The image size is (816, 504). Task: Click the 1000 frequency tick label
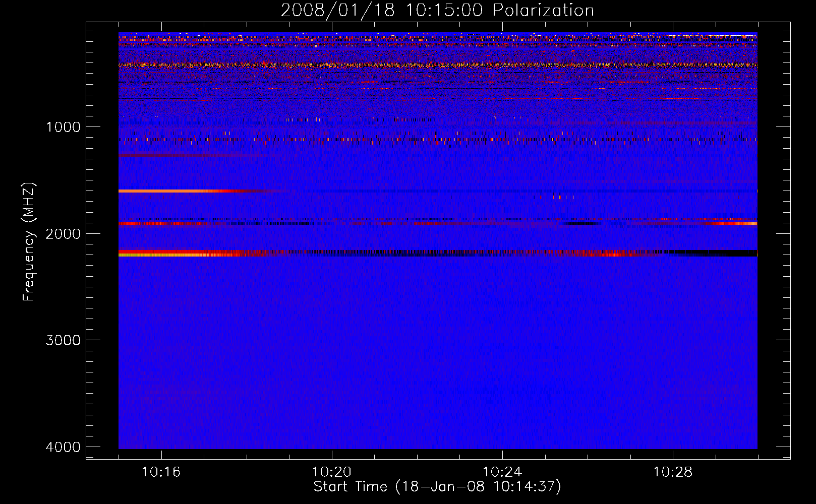point(63,127)
